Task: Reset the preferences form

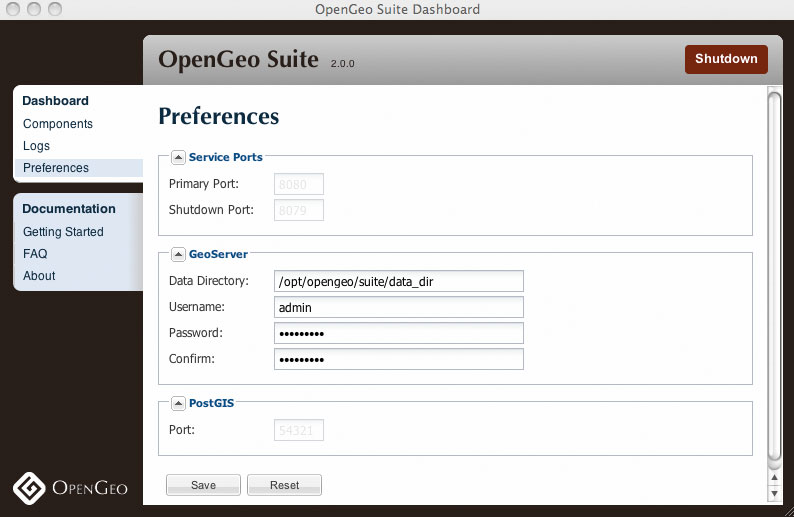Action: click(284, 485)
